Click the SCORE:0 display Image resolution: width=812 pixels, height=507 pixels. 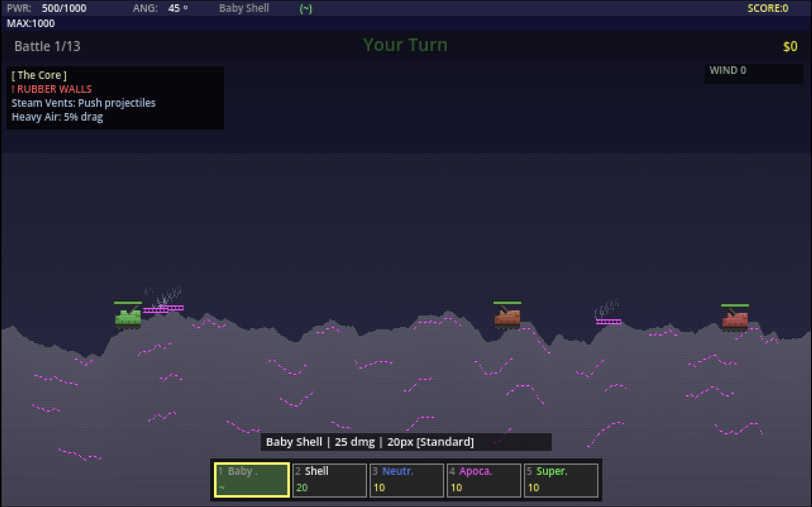[x=768, y=8]
